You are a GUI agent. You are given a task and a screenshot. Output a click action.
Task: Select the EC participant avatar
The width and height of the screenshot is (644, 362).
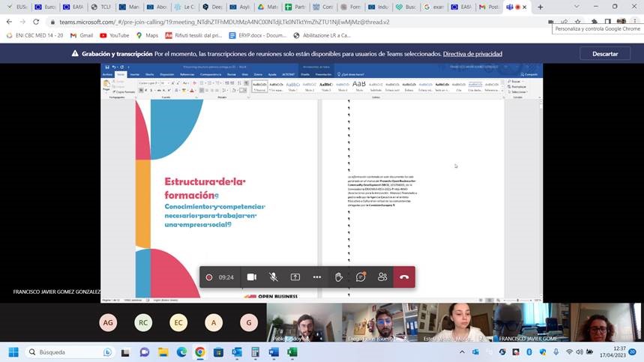[178, 322]
